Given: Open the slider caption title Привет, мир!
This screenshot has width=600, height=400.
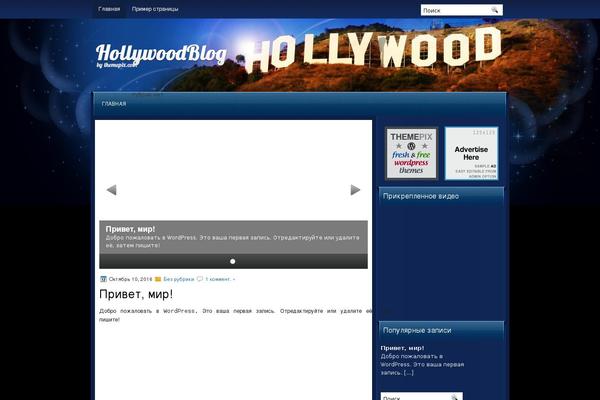Looking at the screenshot, I should (x=130, y=229).
